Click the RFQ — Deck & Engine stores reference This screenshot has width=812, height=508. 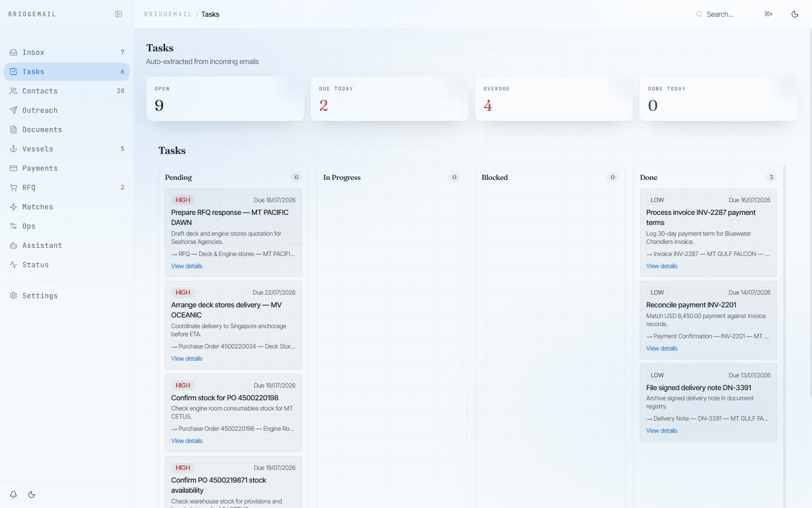[233, 254]
